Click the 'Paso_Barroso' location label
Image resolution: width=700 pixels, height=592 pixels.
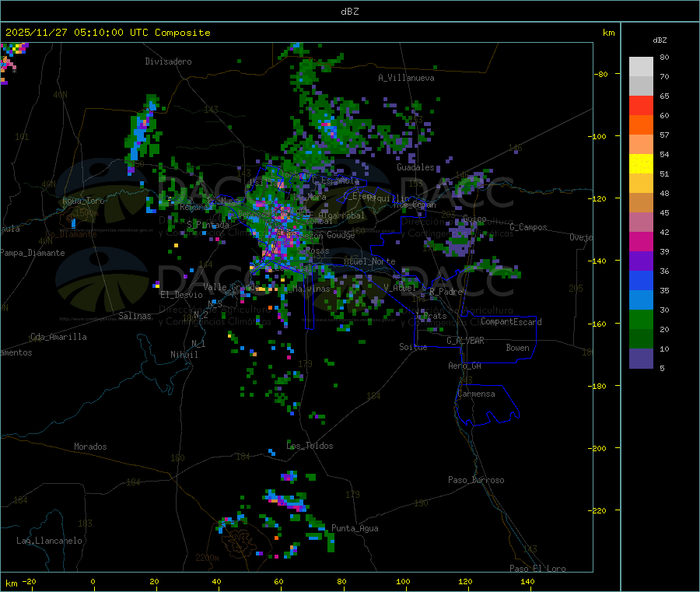[476, 480]
